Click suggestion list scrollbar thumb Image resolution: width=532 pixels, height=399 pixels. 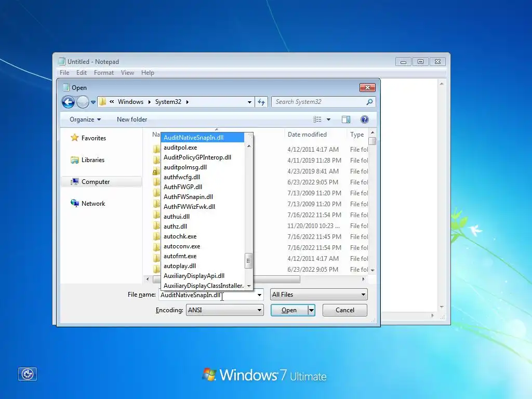click(x=248, y=261)
